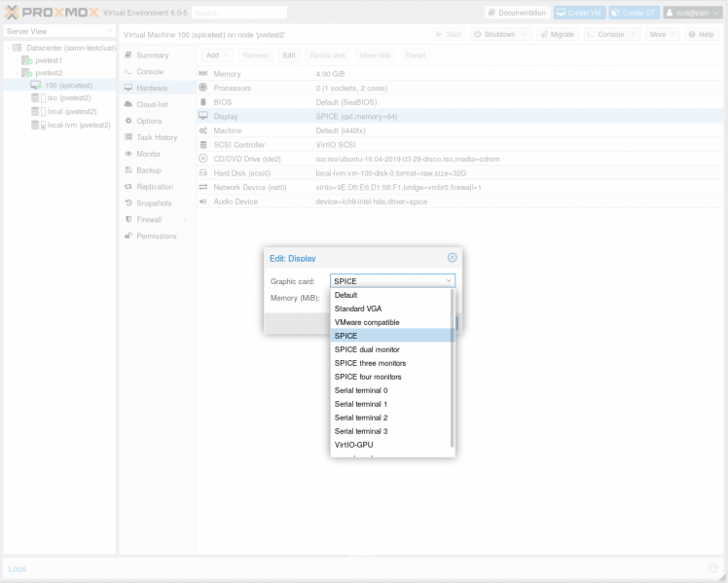
Task: Click the BIOS chip icon
Action: [x=202, y=101]
